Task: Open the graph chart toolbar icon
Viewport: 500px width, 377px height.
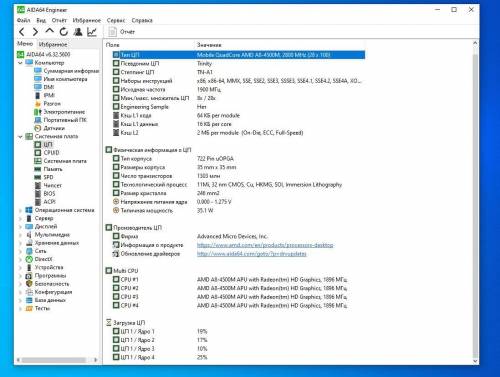Action: click(92, 32)
